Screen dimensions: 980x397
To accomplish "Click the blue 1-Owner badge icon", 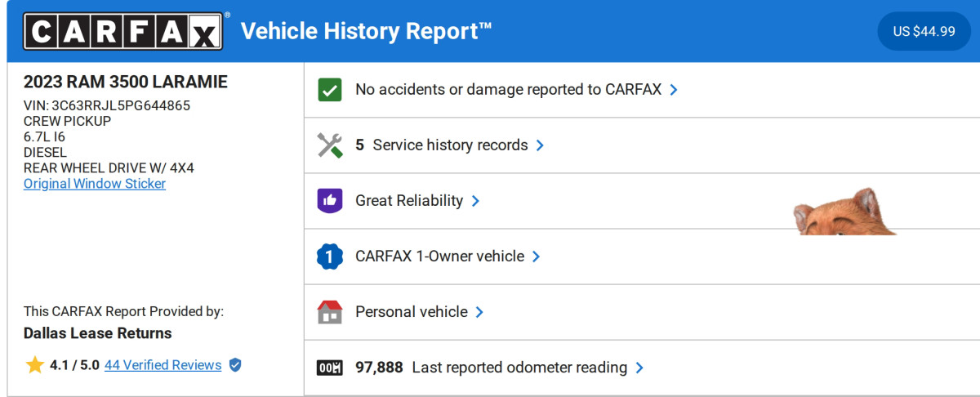I will [x=330, y=256].
